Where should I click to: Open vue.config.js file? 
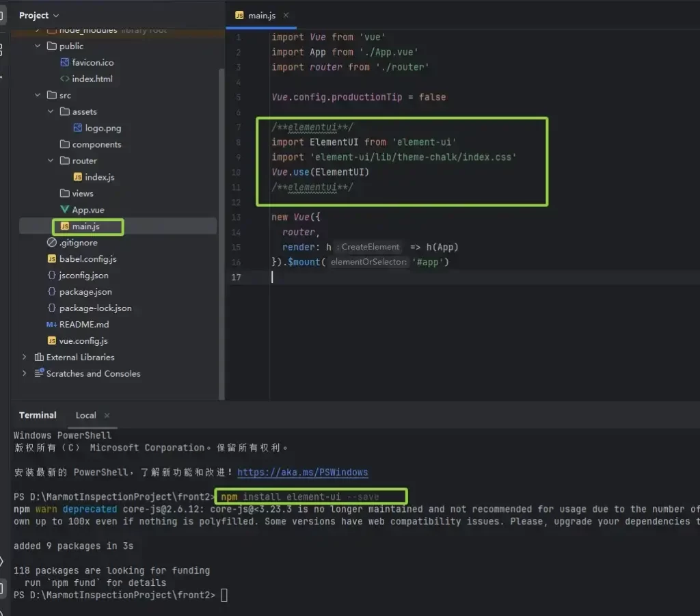83,341
